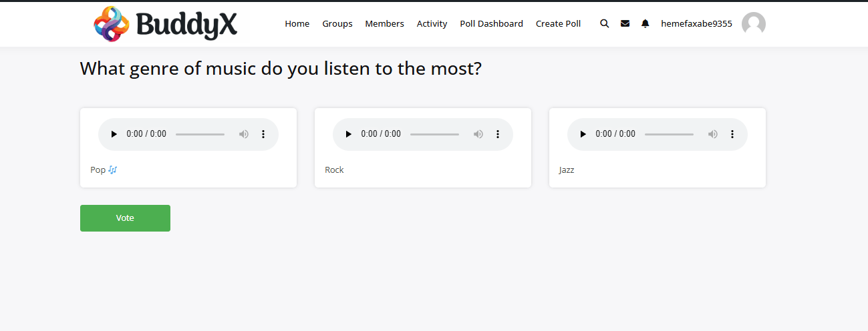Open more options for Rock audio
Viewport: 868px width, 331px height.
coord(498,134)
